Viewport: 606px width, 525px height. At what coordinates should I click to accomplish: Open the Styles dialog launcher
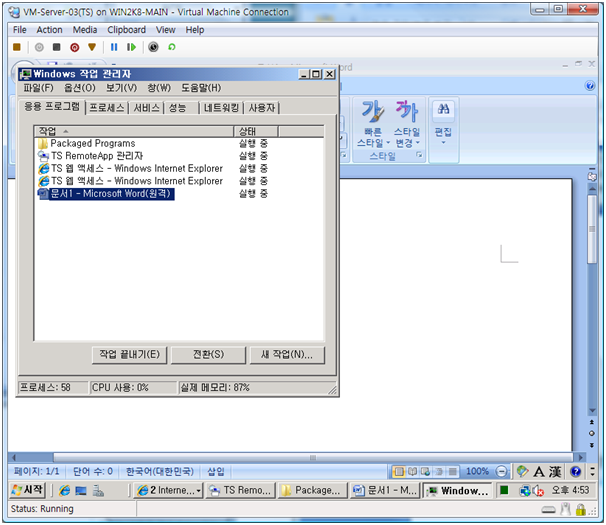(x=419, y=155)
